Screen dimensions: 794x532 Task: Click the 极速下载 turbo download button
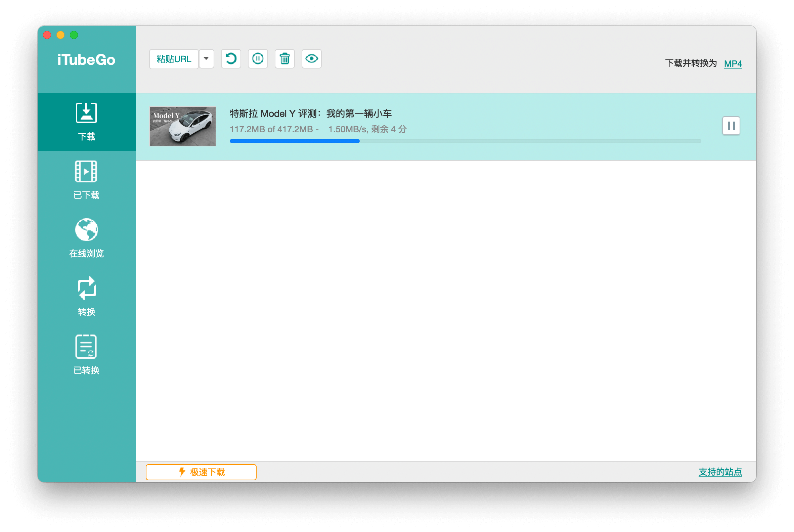click(x=201, y=472)
